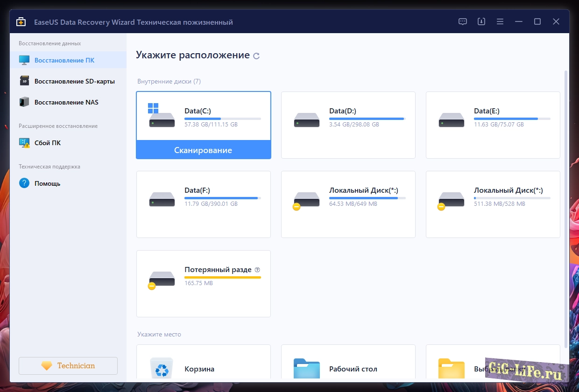
Task: Click the Technician license button
Action: 68,366
